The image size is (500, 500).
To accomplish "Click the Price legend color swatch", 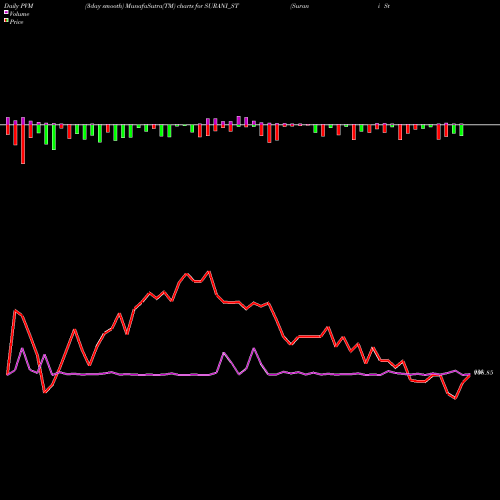I will [6, 21].
